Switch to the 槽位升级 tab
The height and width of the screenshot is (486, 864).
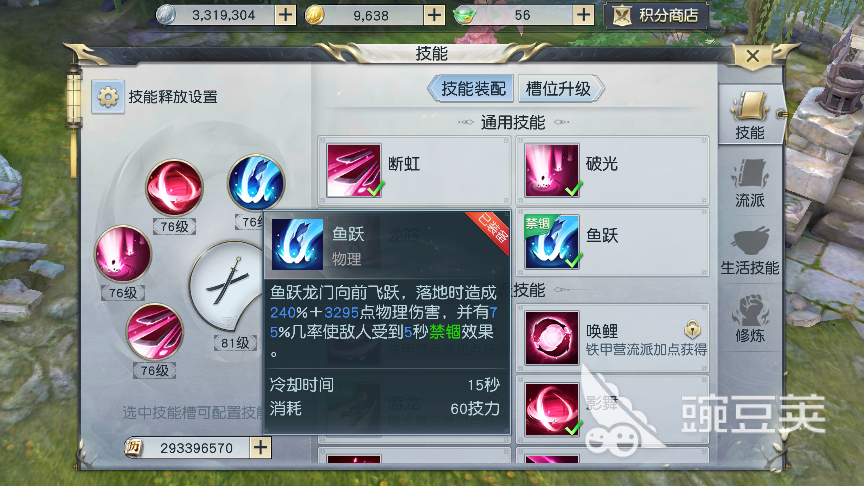pyautogui.click(x=560, y=89)
